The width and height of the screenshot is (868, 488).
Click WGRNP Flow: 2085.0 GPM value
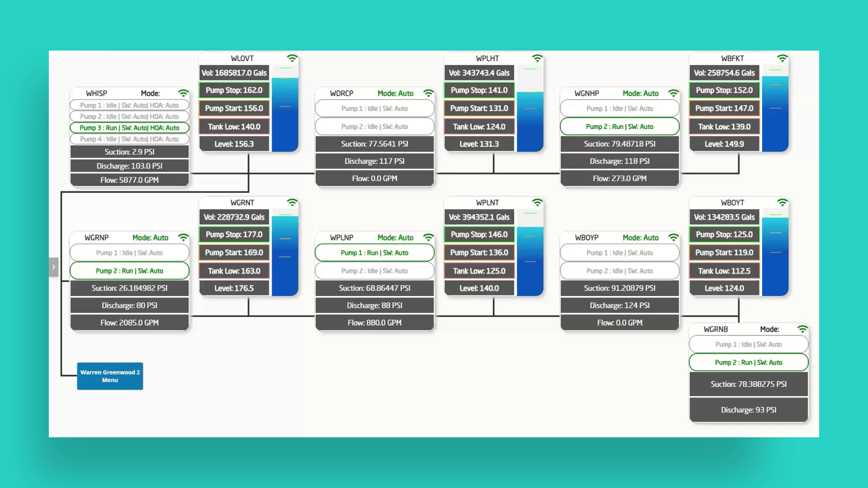pos(129,323)
